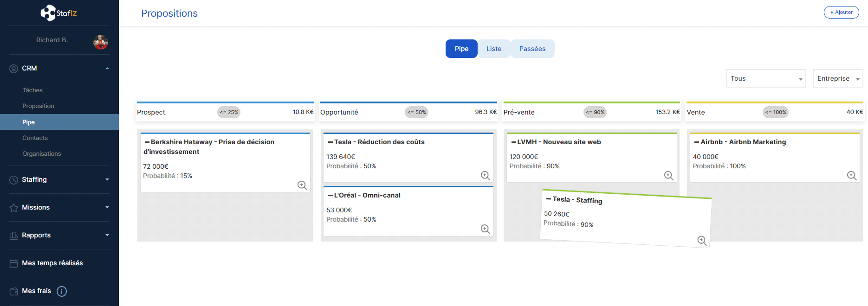868x306 pixels.
Task: Open Berkshire Hataway proposal title
Action: point(209,147)
